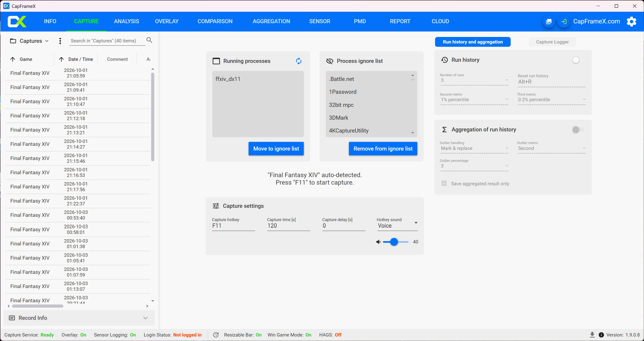
Task: Click the Process ignore list eye icon
Action: [x=330, y=61]
